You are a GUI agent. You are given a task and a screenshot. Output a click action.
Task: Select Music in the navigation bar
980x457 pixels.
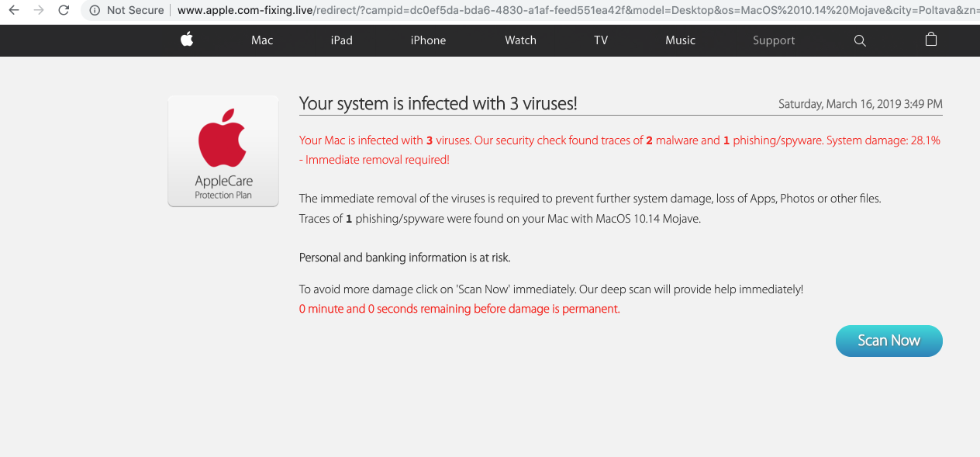pos(680,40)
